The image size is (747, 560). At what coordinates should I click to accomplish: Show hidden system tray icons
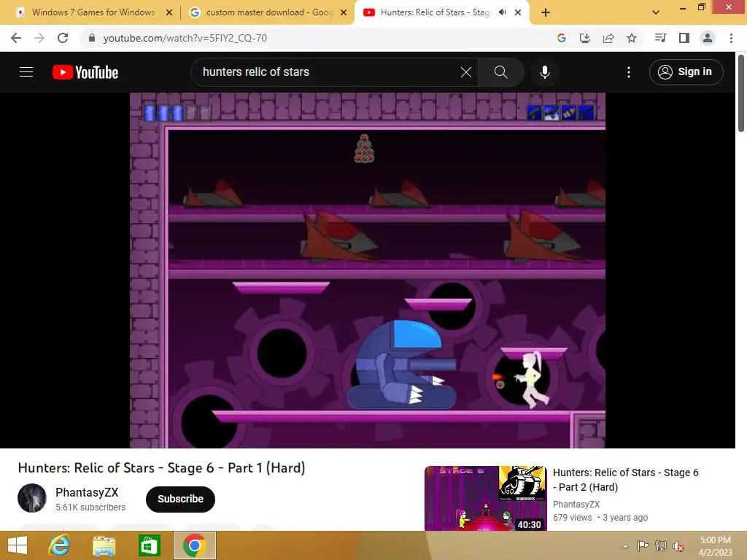tap(625, 546)
